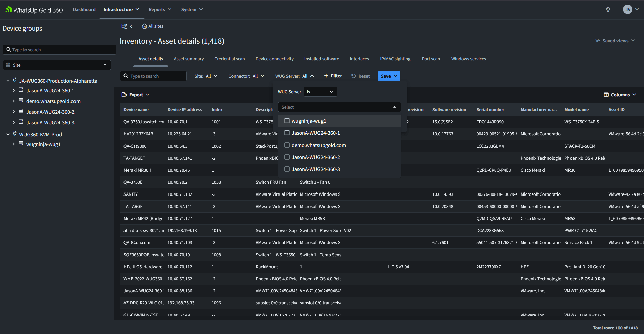Click the All sites breadcrumb link
644x334 pixels.
click(x=153, y=26)
